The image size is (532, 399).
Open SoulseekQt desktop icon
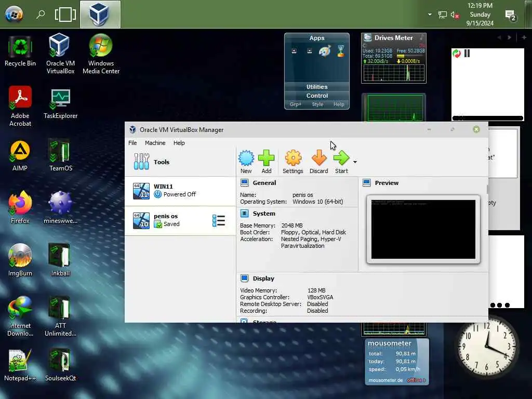[60, 365]
